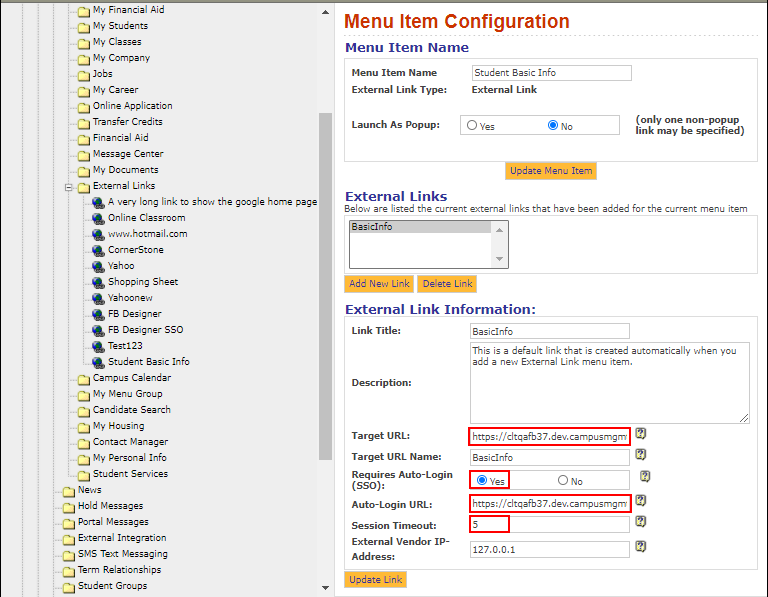
Task: Click folder icon beside Campus Calendar
Action: pos(84,380)
